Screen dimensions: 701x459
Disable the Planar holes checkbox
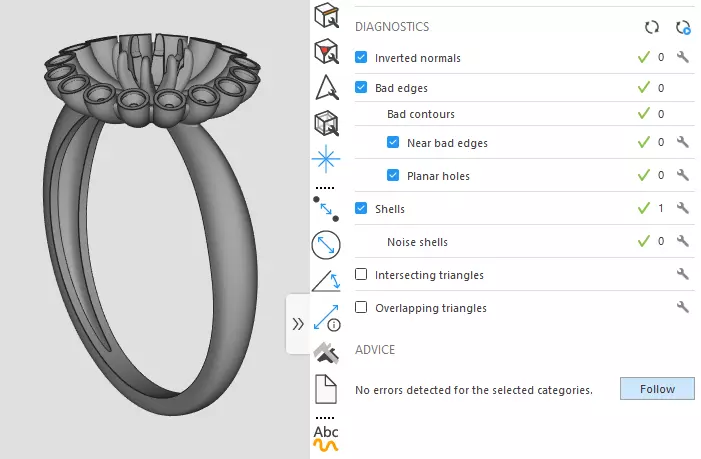394,176
